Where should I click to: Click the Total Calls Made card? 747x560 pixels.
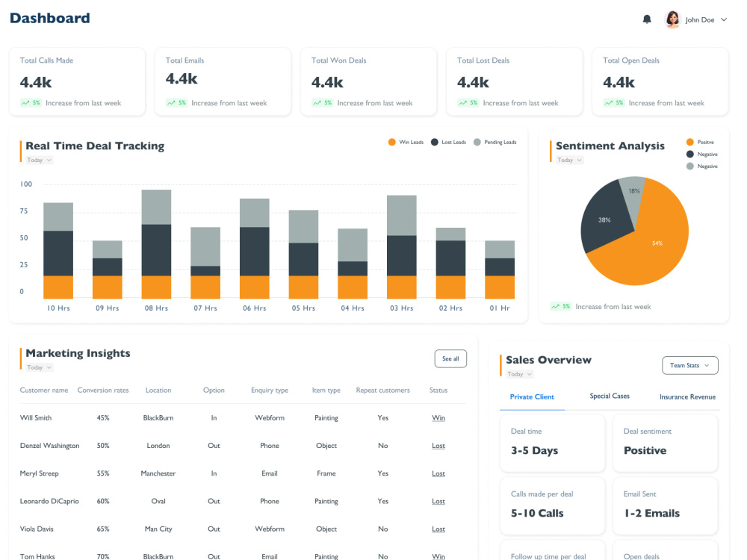click(77, 81)
